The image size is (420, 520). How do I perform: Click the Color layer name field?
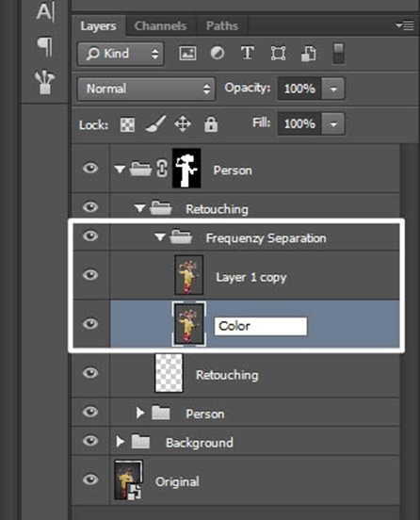[x=260, y=326]
